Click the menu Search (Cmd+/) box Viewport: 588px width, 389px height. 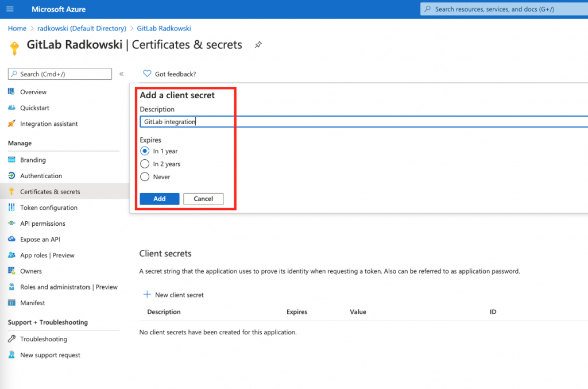click(60, 74)
